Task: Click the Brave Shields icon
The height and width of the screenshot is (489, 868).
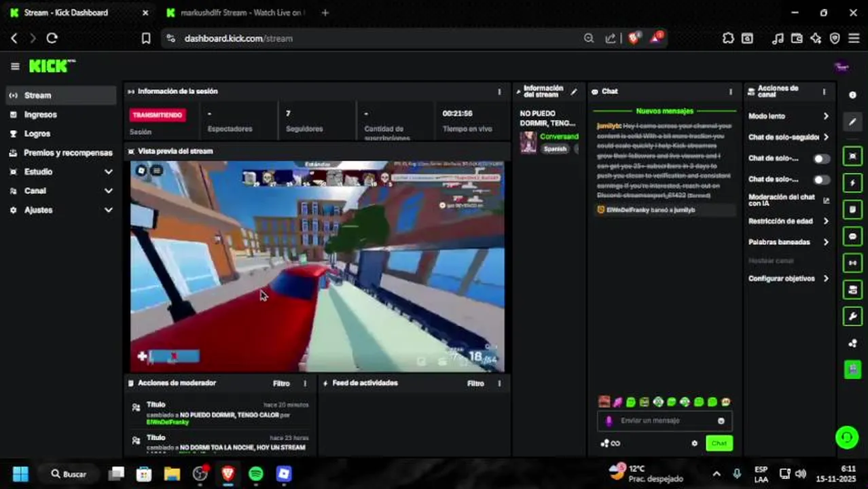Action: pos(634,38)
